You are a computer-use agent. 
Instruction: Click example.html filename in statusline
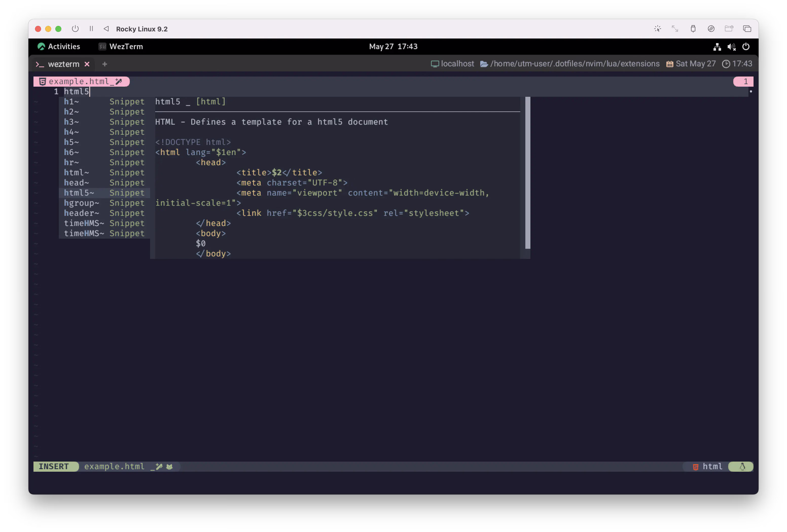click(x=114, y=467)
